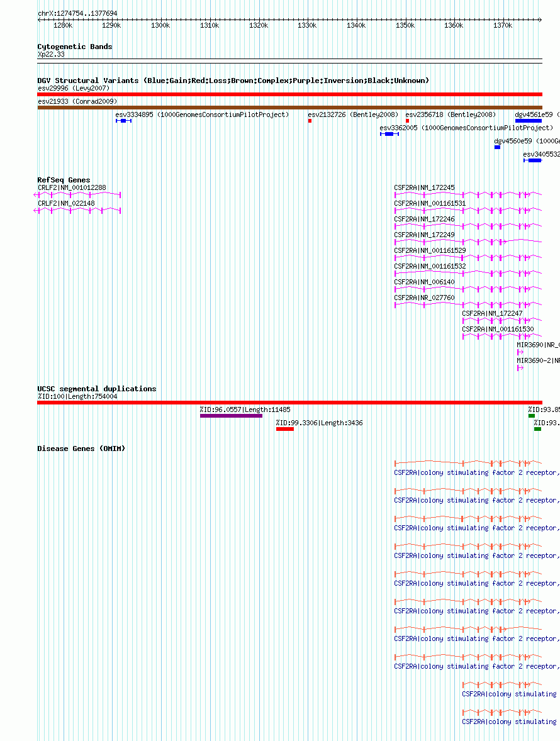Click the %ID:96.0557|Length:11485 duplication label
Screen dimensions: 560x741
(x=245, y=409)
